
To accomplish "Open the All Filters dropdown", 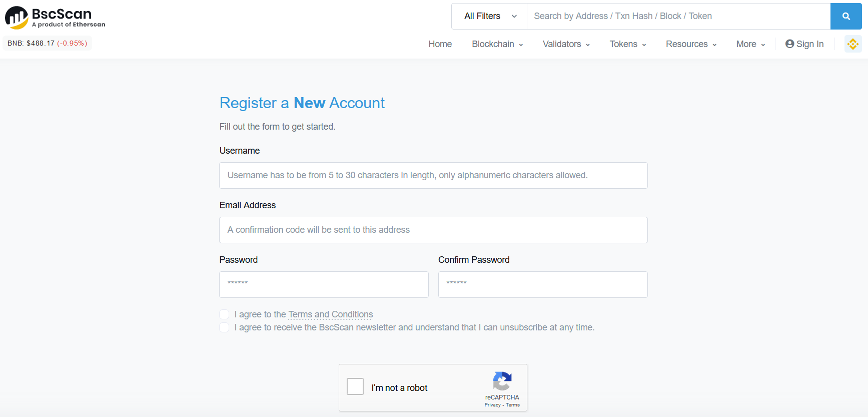I will click(489, 16).
